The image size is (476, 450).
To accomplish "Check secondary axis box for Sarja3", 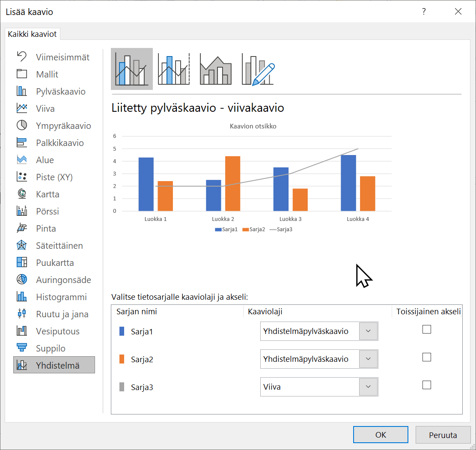I will 426,385.
